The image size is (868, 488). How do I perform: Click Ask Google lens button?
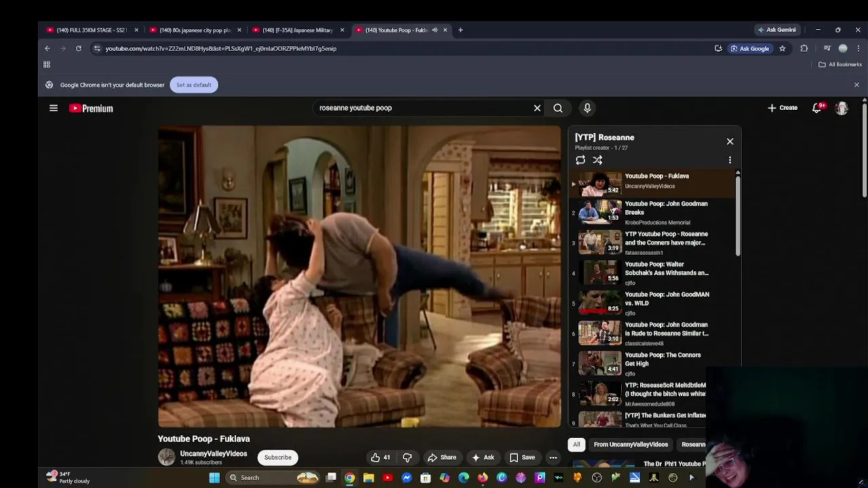point(750,49)
